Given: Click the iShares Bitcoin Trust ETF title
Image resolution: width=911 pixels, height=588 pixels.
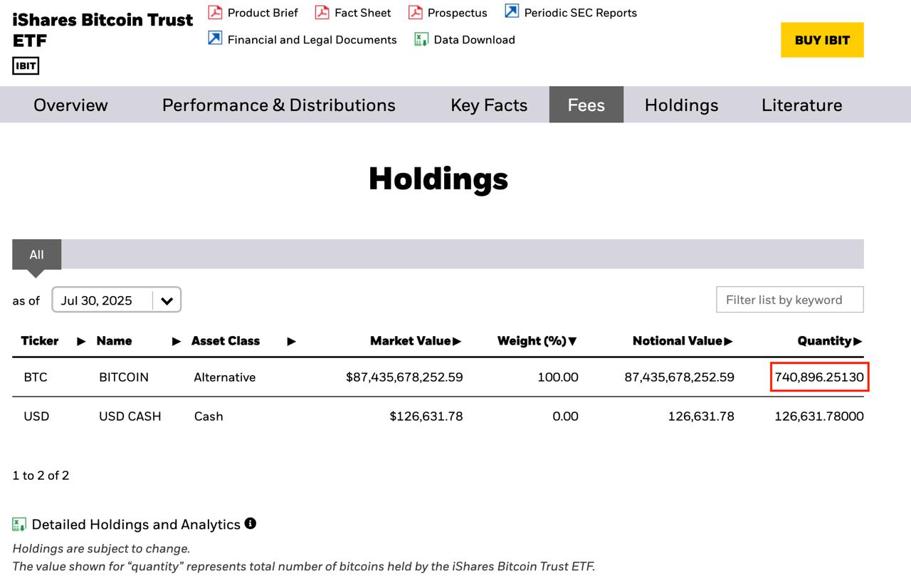Looking at the screenshot, I should click(102, 30).
